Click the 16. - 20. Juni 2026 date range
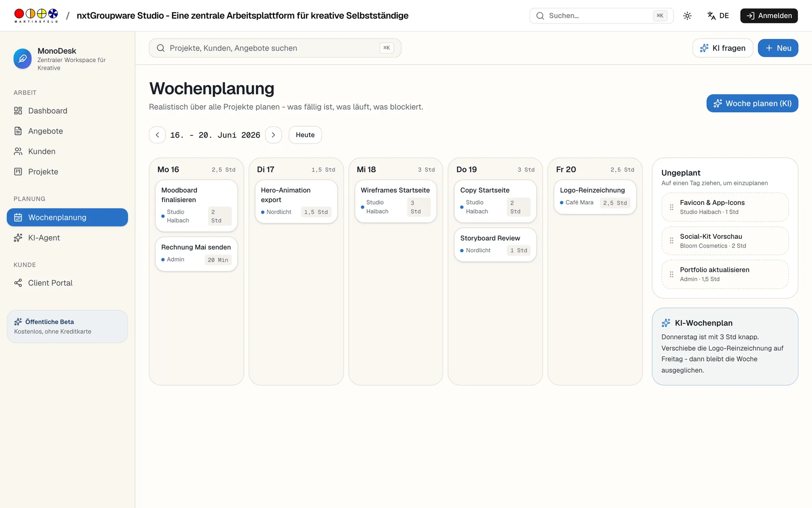 pos(215,135)
